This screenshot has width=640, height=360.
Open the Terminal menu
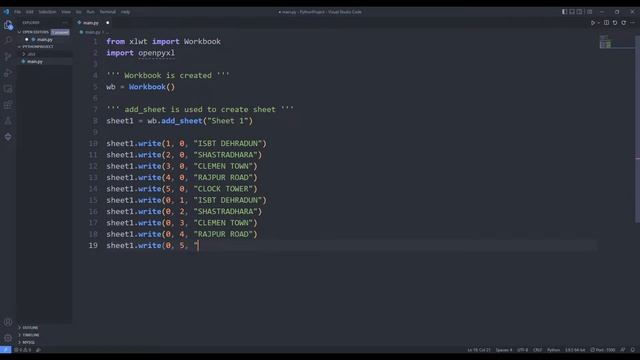pos(107,12)
